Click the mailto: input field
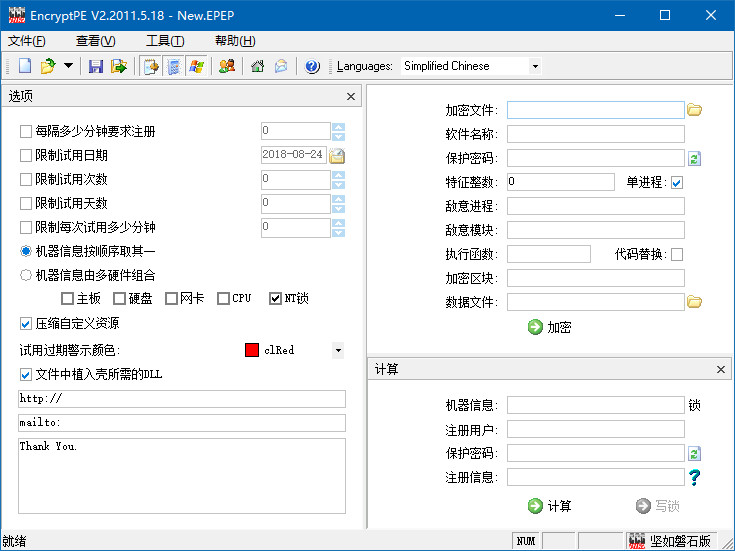Image resolution: width=735 pixels, height=551 pixels. tap(182, 423)
